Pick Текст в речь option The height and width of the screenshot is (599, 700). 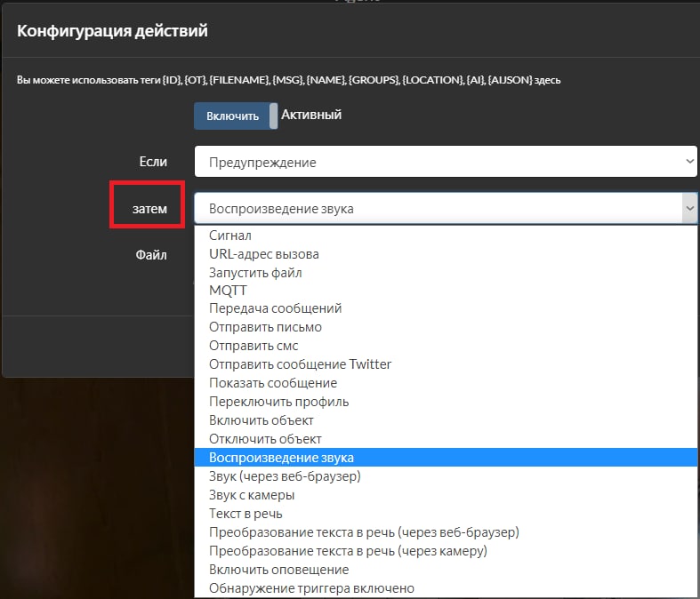[x=446, y=514]
